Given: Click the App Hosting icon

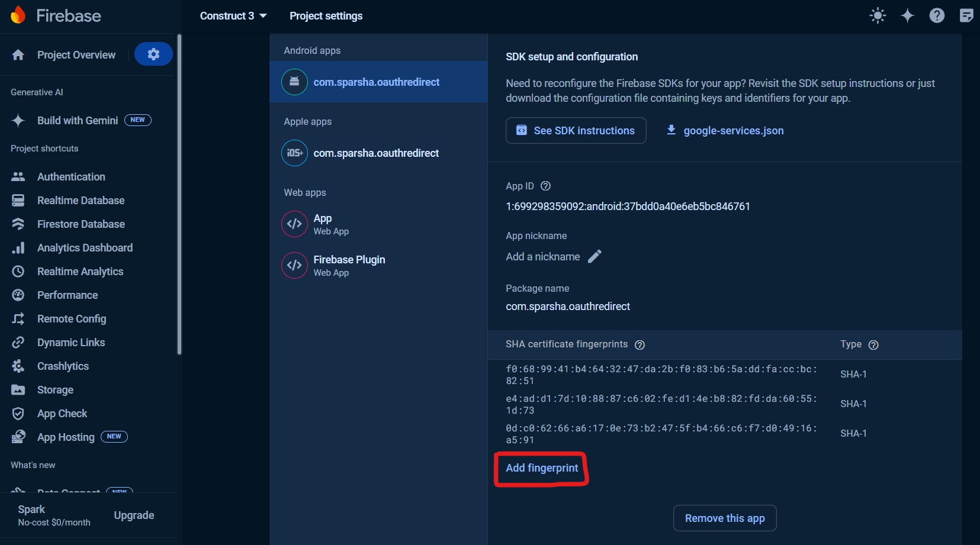Looking at the screenshot, I should (x=18, y=437).
